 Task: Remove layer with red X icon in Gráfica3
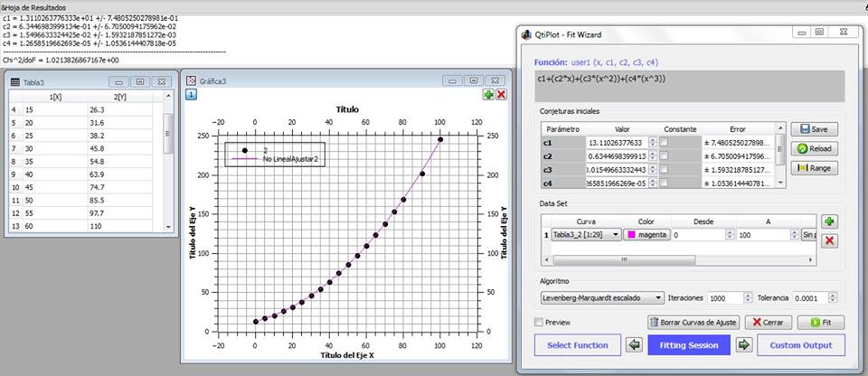click(x=502, y=95)
